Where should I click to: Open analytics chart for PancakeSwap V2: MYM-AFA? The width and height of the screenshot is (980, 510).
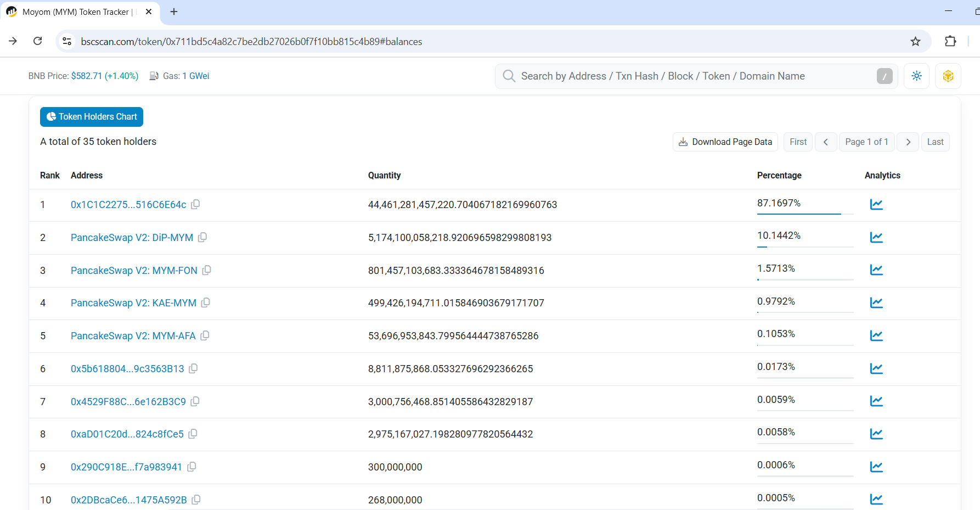(876, 335)
